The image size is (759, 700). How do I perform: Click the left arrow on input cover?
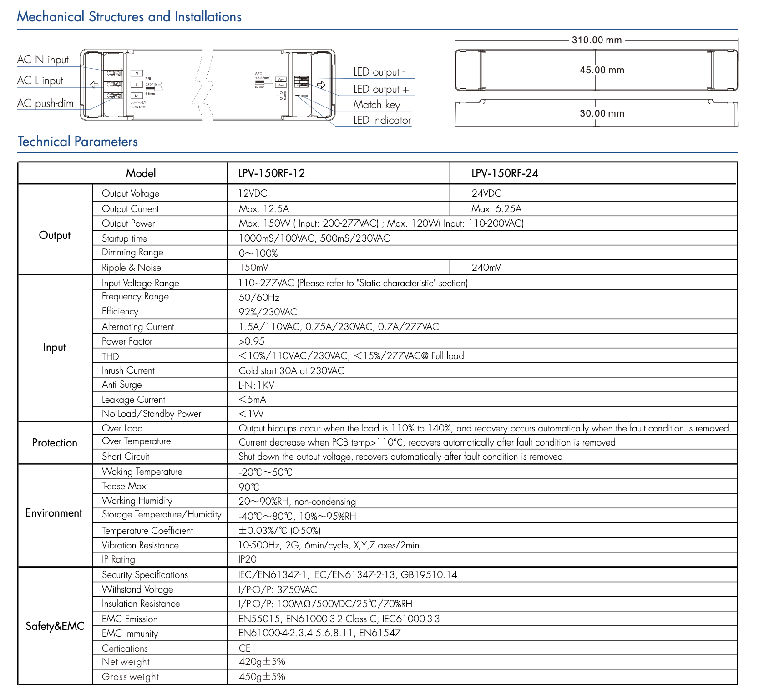[94, 85]
